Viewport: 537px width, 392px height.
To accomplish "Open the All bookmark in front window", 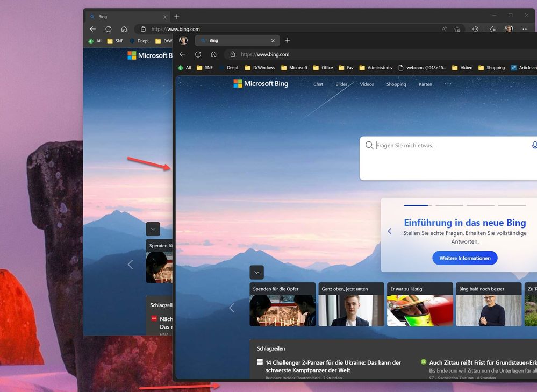I will click(x=184, y=68).
